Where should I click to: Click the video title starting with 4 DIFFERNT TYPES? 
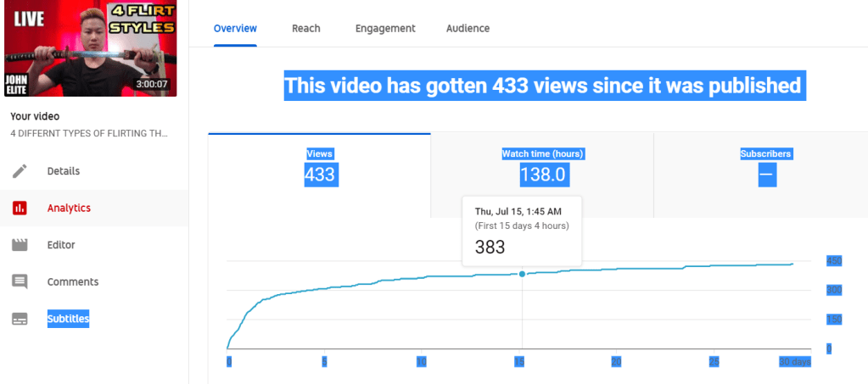(89, 134)
